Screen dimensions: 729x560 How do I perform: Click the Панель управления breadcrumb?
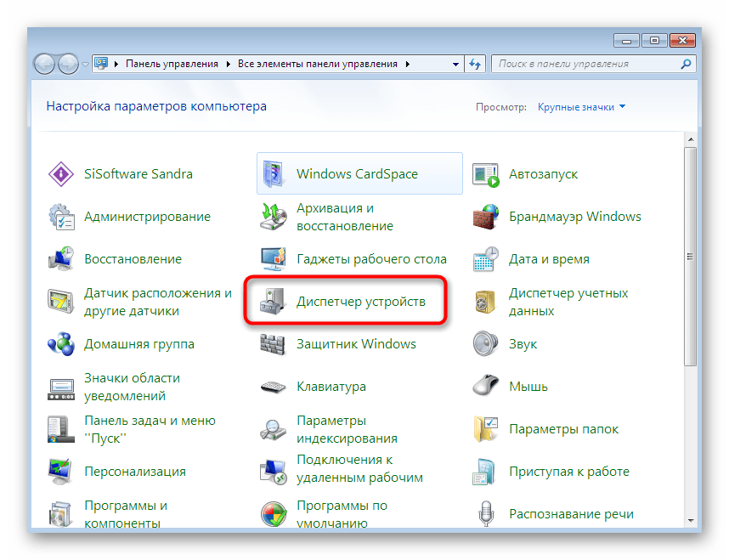[172, 65]
